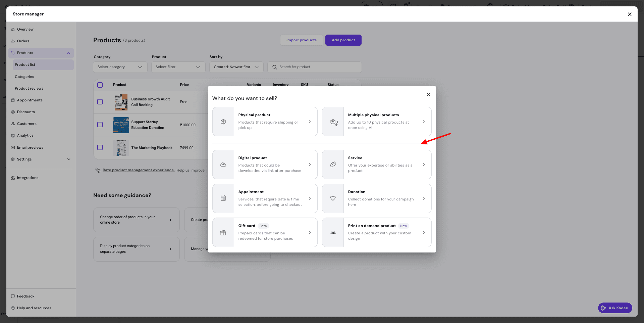Click the Physical product box icon
This screenshot has width=644, height=323.
(x=223, y=122)
